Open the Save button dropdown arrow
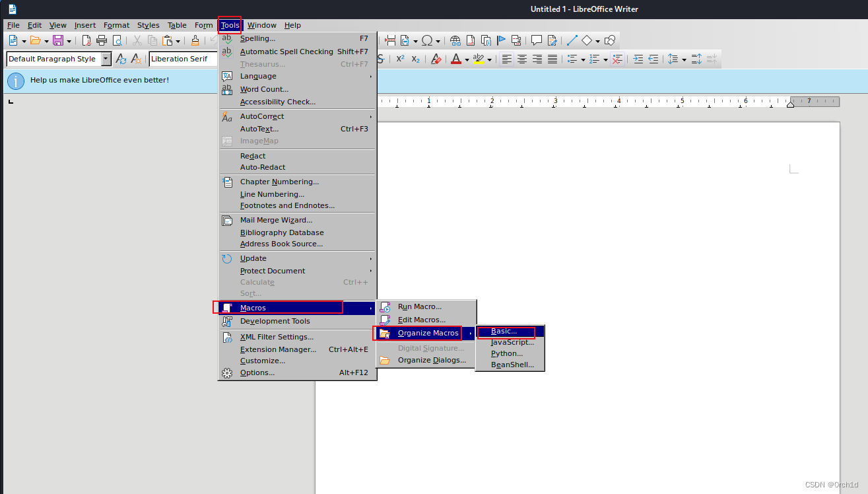 [69, 41]
